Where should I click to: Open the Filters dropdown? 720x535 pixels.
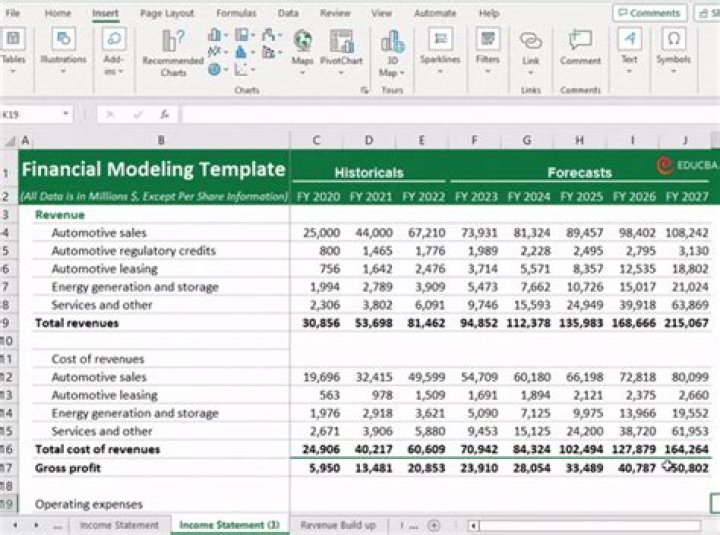coord(488,51)
